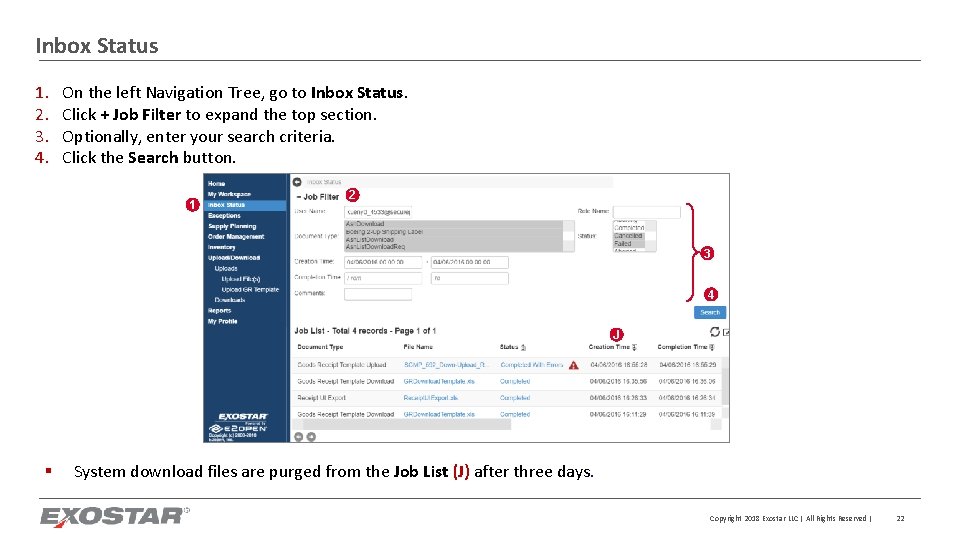Open the ReceiptUIExport.xls file link
This screenshot has width=960, height=540.
pos(430,398)
